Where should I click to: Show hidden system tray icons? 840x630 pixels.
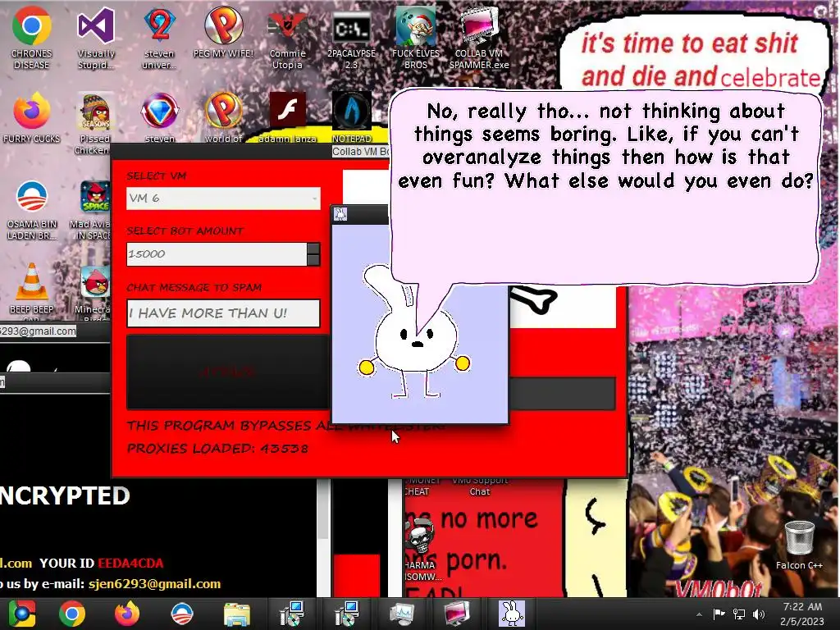(699, 614)
